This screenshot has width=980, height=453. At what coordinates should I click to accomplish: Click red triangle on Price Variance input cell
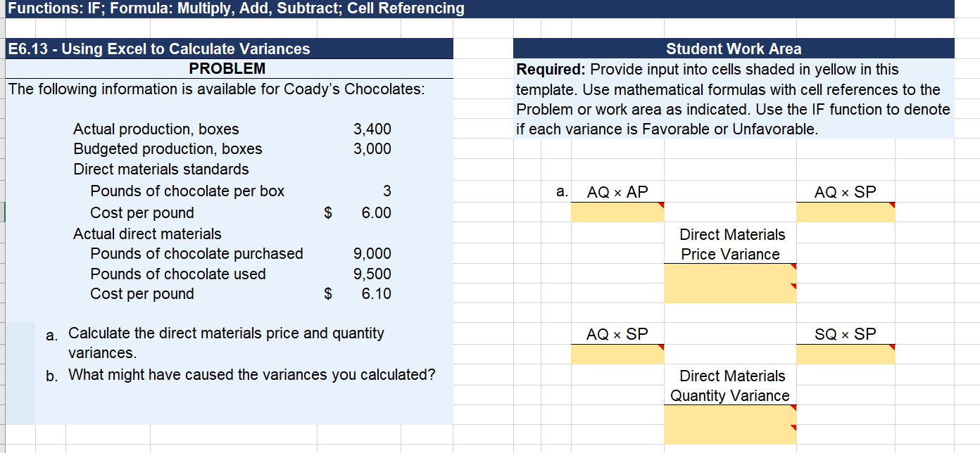(x=793, y=267)
